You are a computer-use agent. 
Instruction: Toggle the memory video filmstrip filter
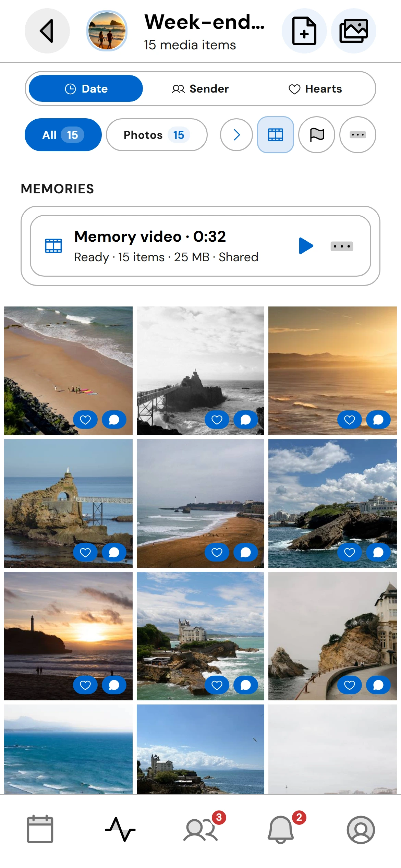pos(276,135)
